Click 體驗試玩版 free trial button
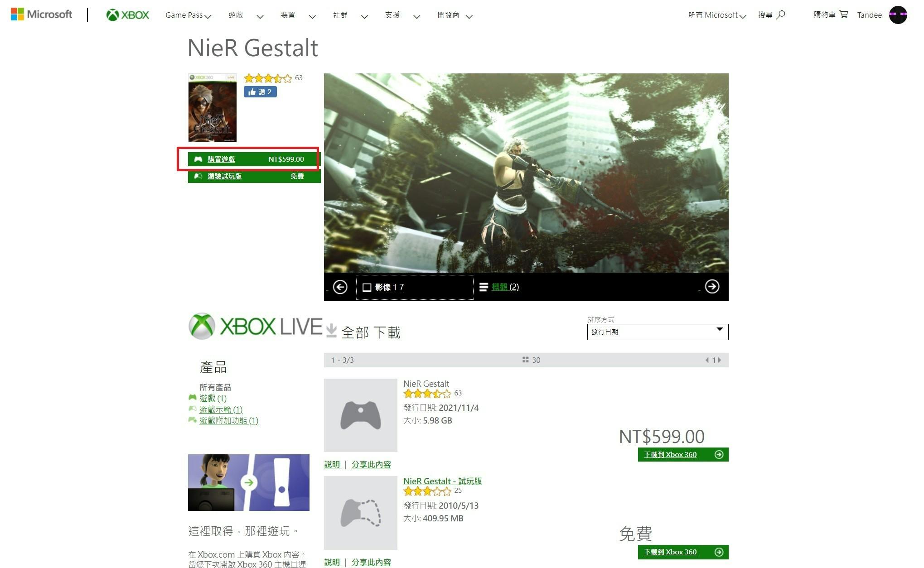This screenshot has height=568, width=924. (x=254, y=176)
